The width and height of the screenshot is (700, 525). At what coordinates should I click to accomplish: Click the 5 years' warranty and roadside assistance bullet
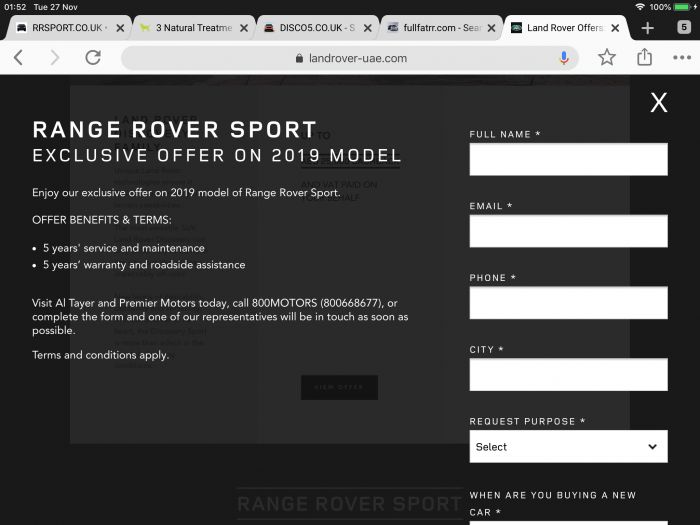point(144,265)
